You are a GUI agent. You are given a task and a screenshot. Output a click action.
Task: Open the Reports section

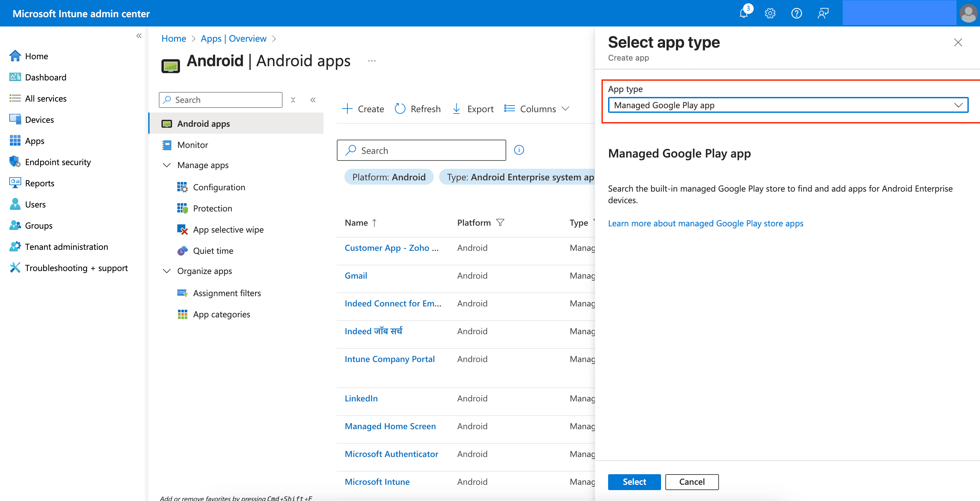(x=40, y=183)
